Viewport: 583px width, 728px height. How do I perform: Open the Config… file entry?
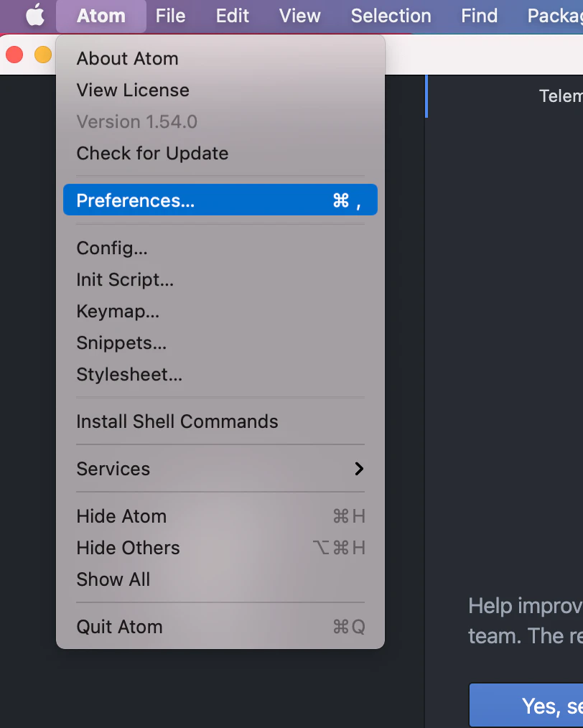[x=220, y=248]
